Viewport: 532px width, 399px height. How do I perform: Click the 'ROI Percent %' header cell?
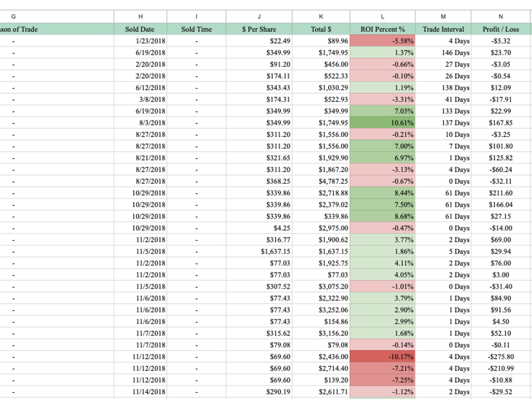tap(383, 29)
